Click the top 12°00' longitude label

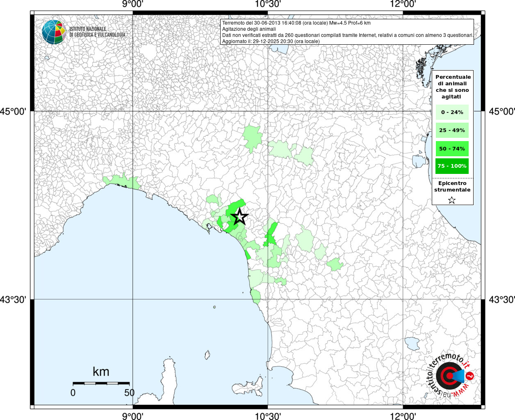click(403, 4)
